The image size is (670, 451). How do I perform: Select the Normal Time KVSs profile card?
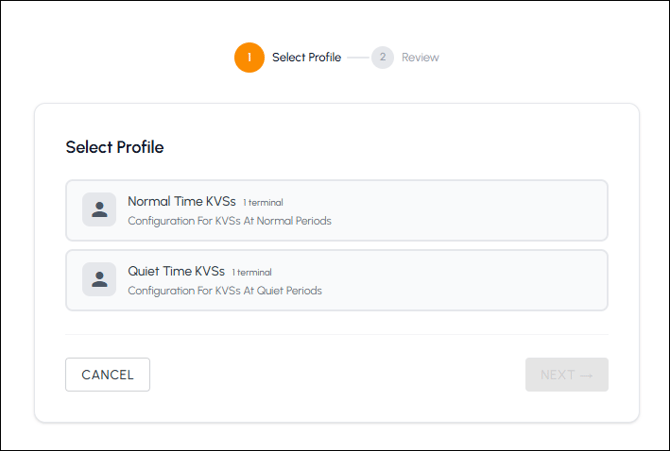(337, 210)
